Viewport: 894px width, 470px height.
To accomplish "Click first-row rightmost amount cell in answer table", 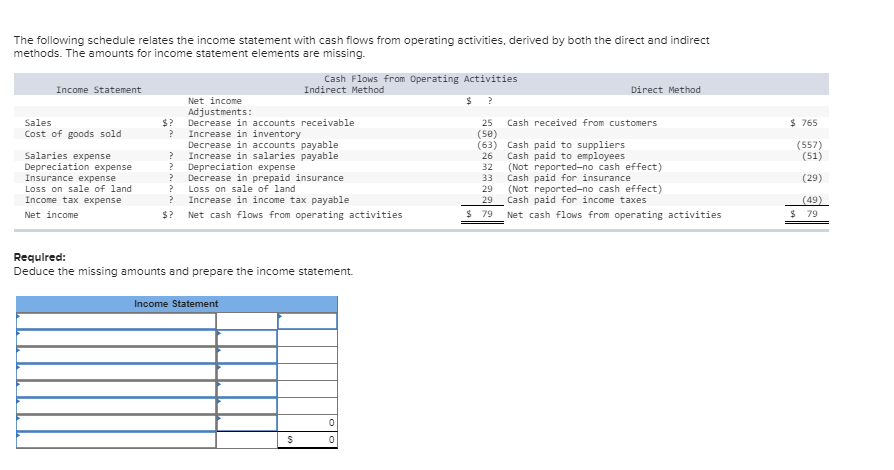I will 307,321.
